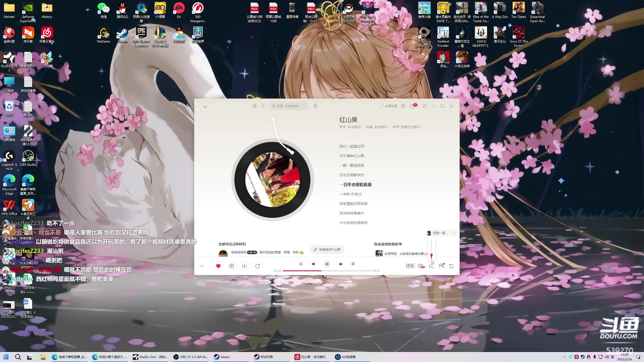644x362 pixels.
Task: Open the WPS Office desktop icon
Action: tap(9, 207)
